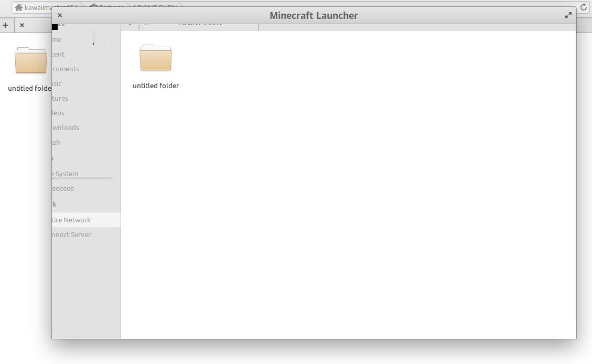Click Connect Server in the sidebar
This screenshot has width=592, height=364.
coord(86,235)
